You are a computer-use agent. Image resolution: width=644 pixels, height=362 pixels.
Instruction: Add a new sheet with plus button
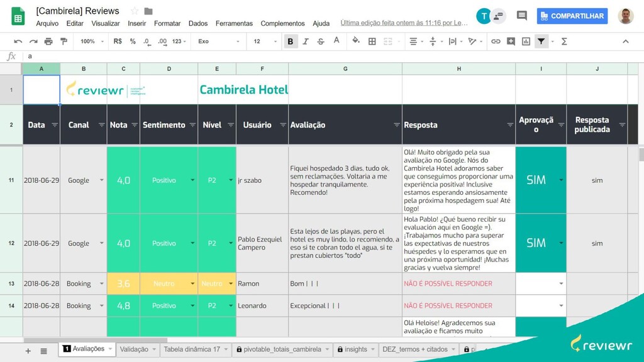click(28, 351)
